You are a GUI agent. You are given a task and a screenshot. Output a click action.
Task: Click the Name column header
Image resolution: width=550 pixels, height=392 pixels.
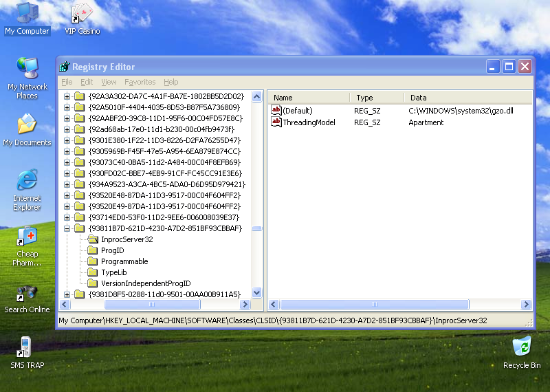[309, 98]
